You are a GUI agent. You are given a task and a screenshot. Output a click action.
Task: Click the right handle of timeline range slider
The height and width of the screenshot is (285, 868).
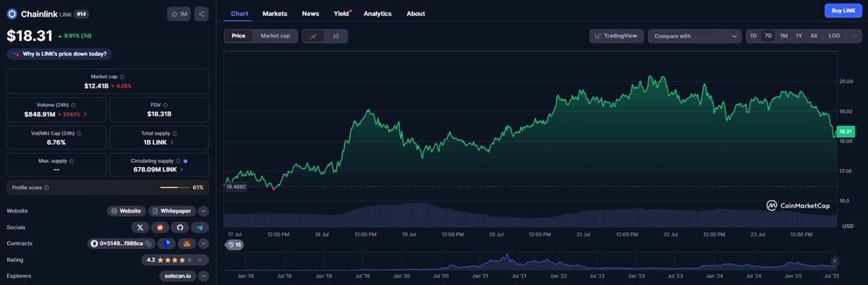click(834, 260)
